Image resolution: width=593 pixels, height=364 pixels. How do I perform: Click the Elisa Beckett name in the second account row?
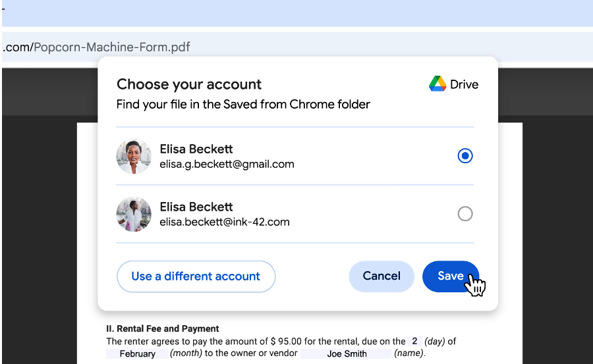pos(196,207)
